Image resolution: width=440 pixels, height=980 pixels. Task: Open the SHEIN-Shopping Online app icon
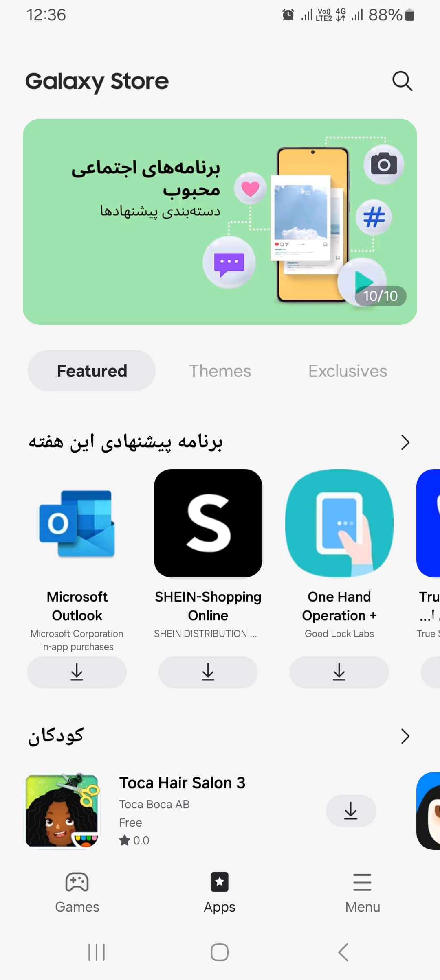(x=208, y=523)
